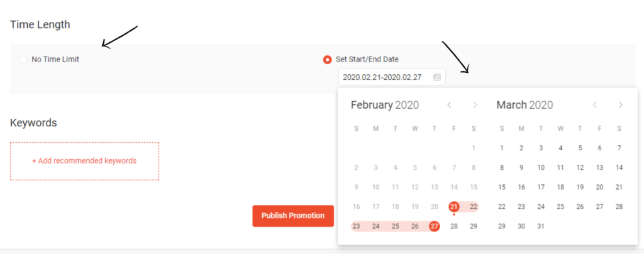
Task: Click Add recommended keywords link
Action: (84, 161)
